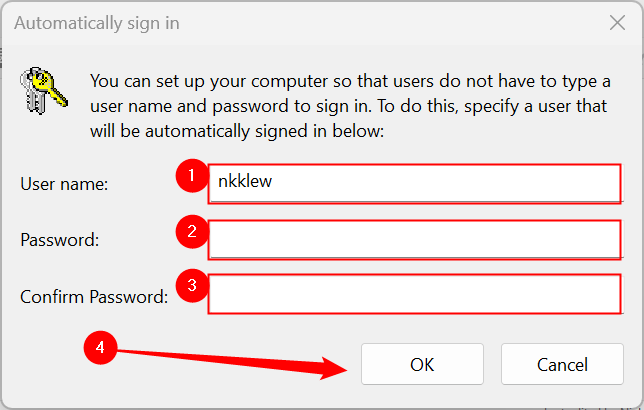Viewport: 644px width, 410px height.
Task: Click the red number 2 badge
Action: [191, 234]
